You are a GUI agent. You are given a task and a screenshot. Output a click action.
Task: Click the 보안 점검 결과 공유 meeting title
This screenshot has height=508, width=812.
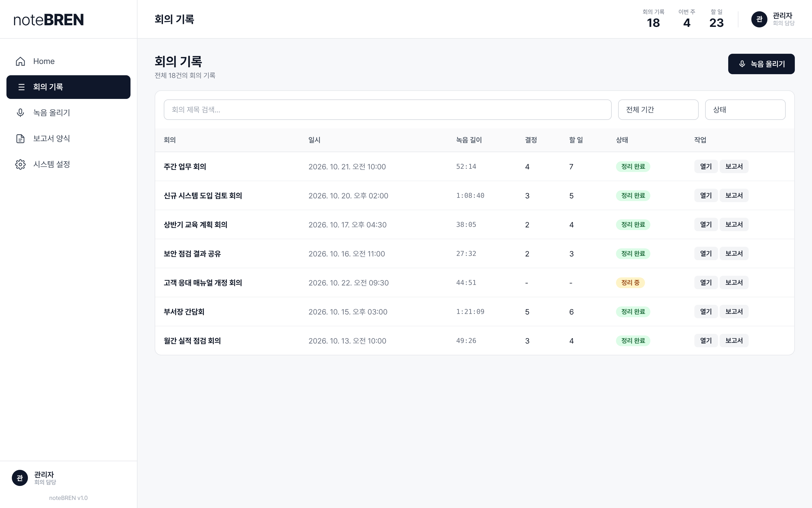coord(192,254)
